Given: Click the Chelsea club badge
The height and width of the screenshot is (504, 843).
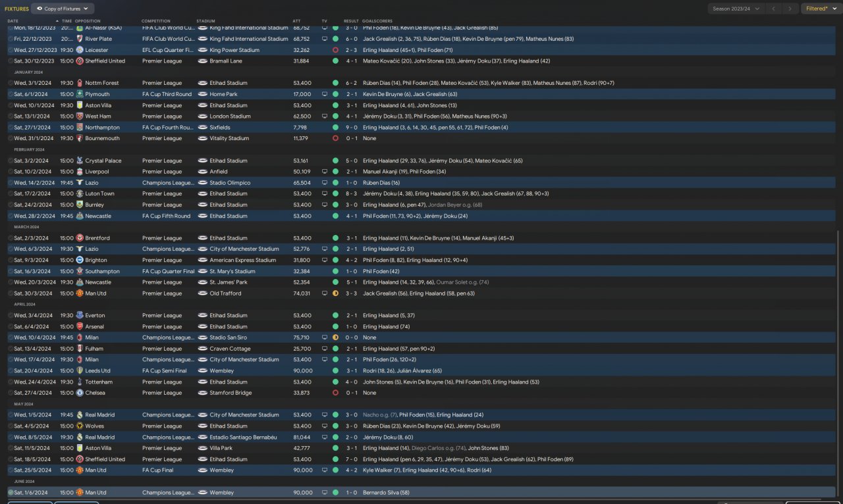Looking at the screenshot, I should (80, 393).
